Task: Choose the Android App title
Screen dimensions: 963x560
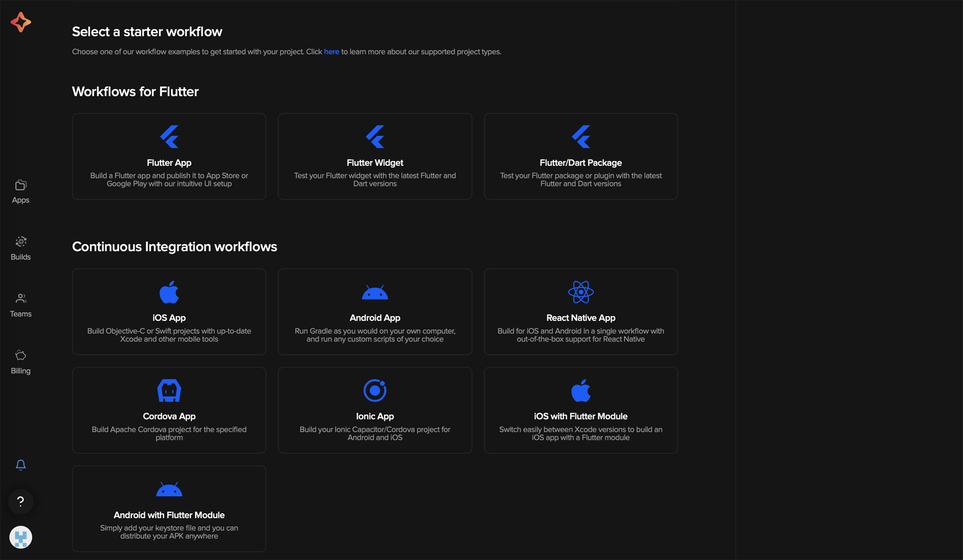Action: 375,318
